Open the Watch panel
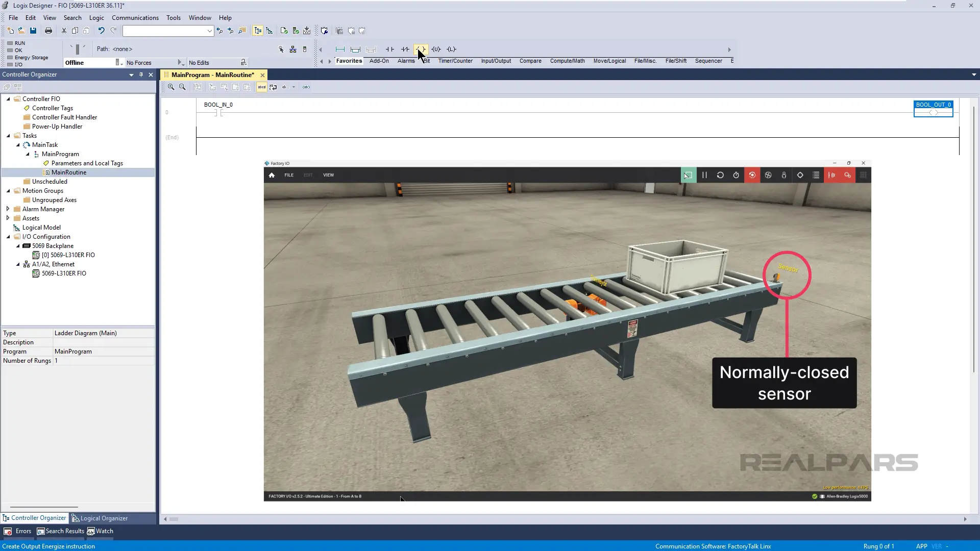980x551 pixels. [100, 531]
